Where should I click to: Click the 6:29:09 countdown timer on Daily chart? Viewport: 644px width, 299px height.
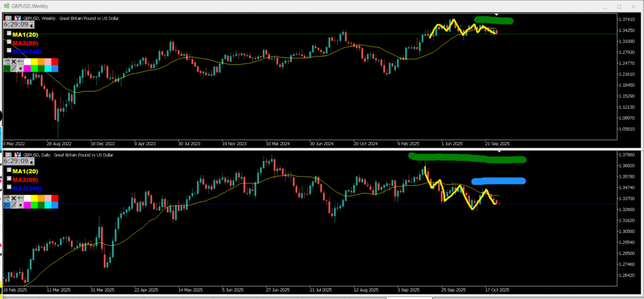[16, 161]
